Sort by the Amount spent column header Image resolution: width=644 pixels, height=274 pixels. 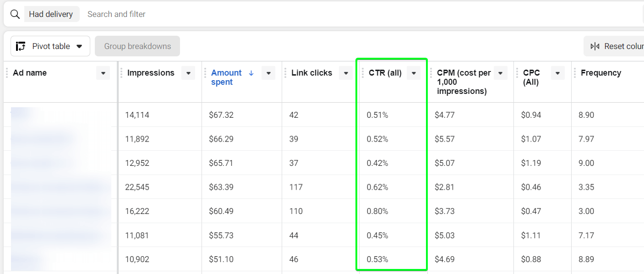pyautogui.click(x=226, y=77)
